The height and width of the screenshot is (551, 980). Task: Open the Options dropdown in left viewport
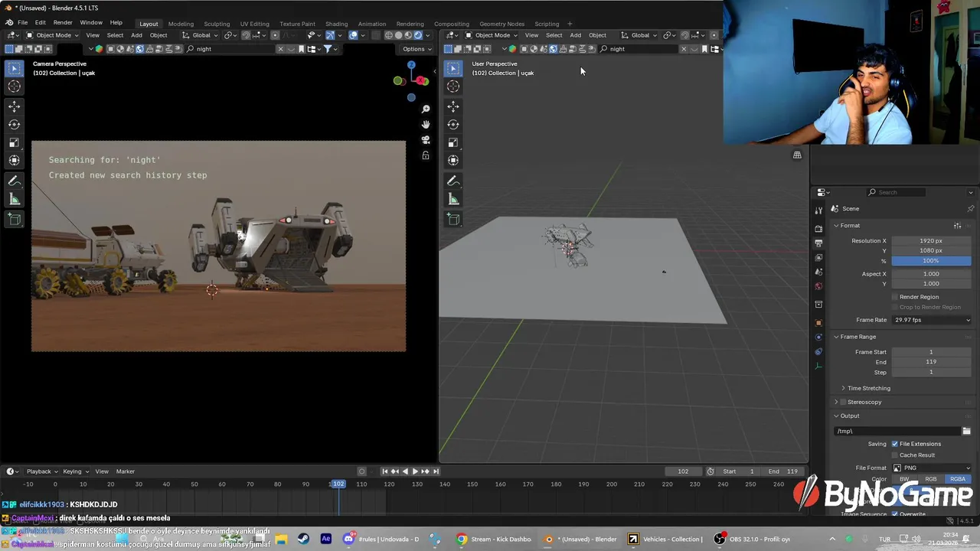pos(416,49)
